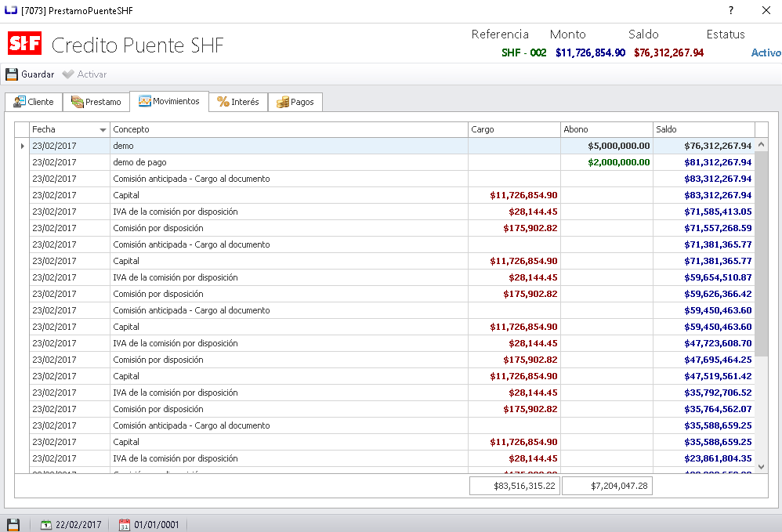The width and height of the screenshot is (782, 532).
Task: Open the Interés tab
Action: tap(238, 102)
